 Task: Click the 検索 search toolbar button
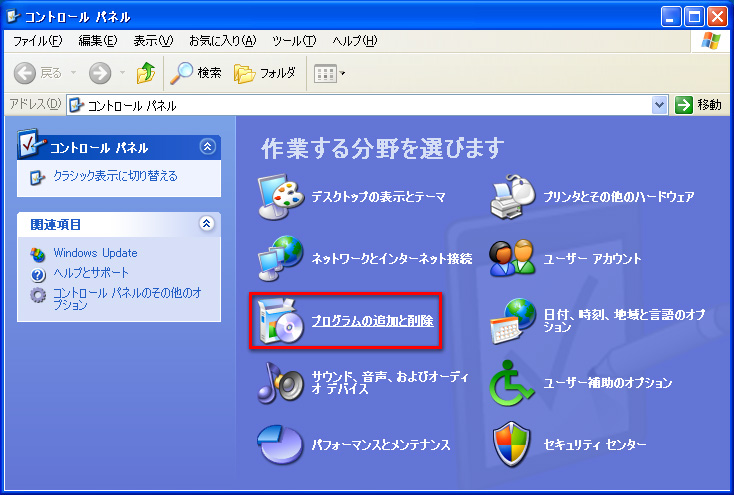pos(196,73)
